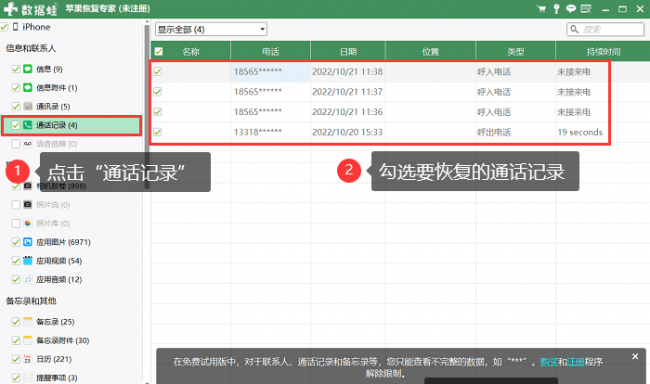This screenshot has width=650, height=384.
Task: Open the shopping cart icon in title bar
Action: (541, 9)
